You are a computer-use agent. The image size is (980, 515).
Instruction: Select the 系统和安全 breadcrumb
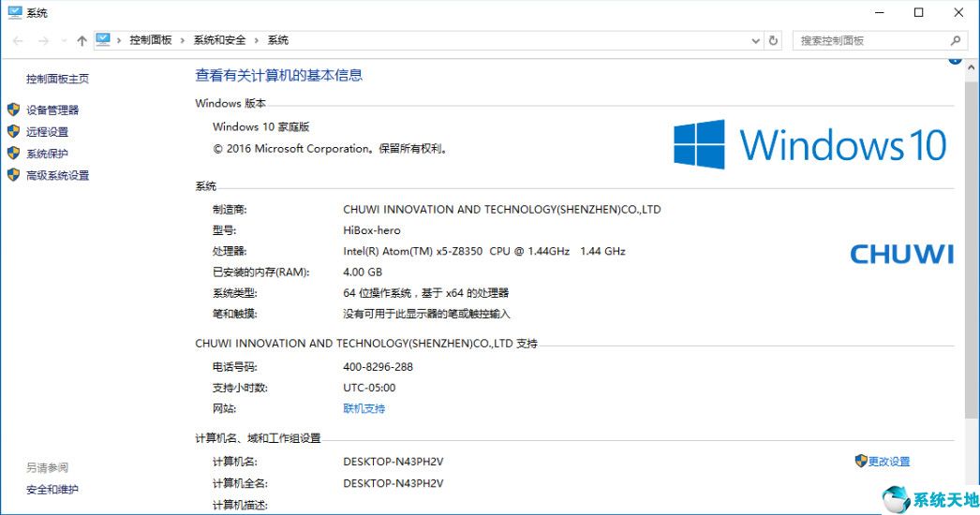[219, 40]
